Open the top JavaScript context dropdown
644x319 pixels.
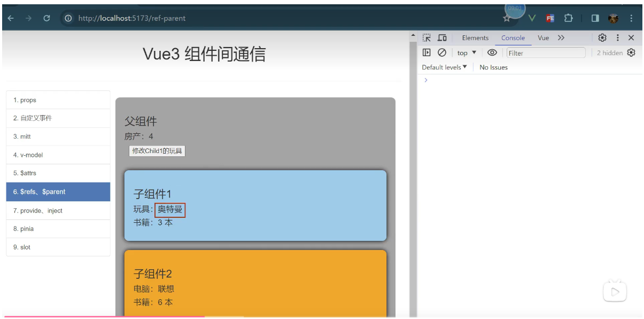coord(467,52)
